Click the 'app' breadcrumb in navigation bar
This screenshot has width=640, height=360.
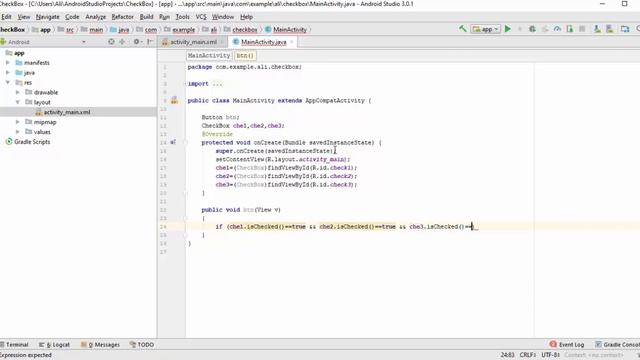(45, 29)
